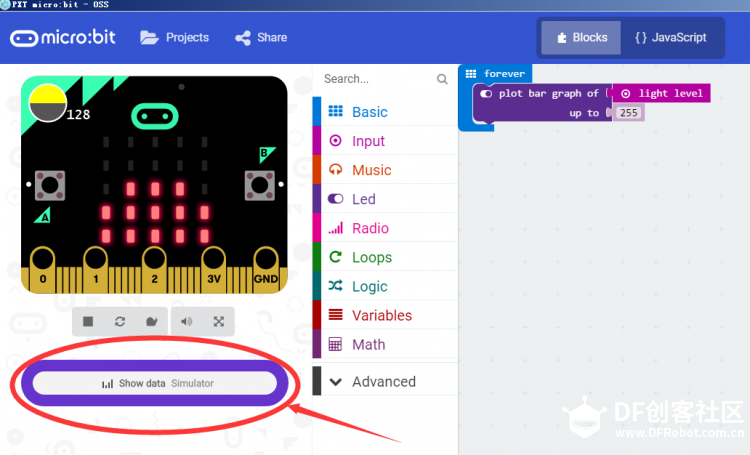Click the Share network icon
The image size is (750, 455).
pyautogui.click(x=243, y=38)
